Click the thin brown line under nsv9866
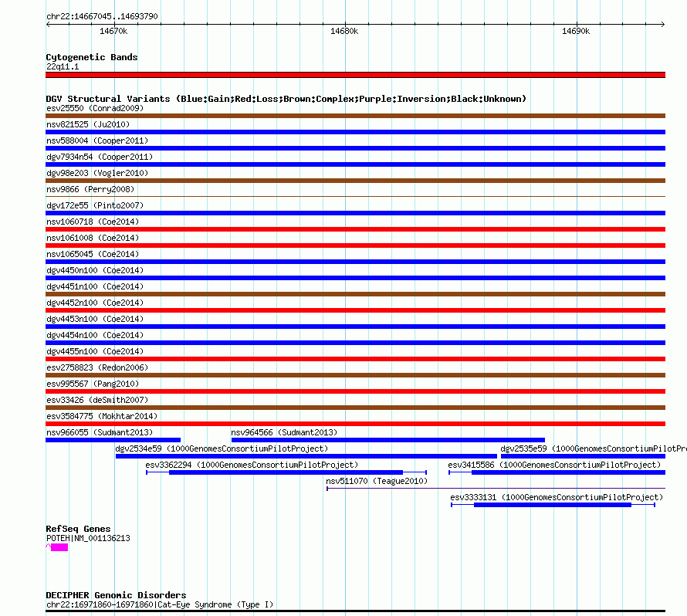The height and width of the screenshot is (616, 687). (x=355, y=196)
